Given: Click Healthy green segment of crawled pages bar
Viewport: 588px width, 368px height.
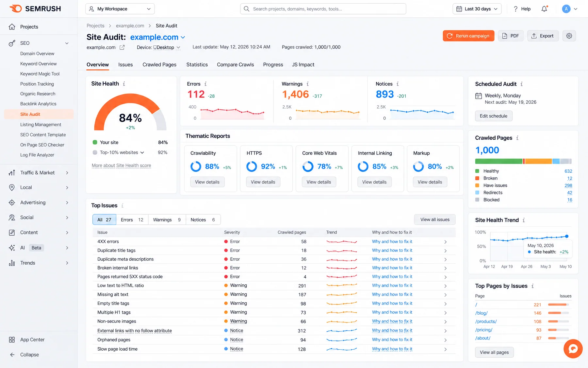Looking at the screenshot, I should click(498, 161).
